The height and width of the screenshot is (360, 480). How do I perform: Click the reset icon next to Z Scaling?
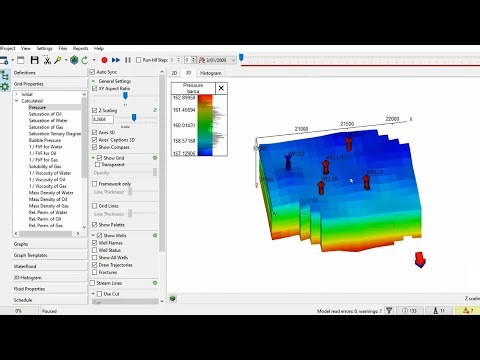[x=155, y=110]
